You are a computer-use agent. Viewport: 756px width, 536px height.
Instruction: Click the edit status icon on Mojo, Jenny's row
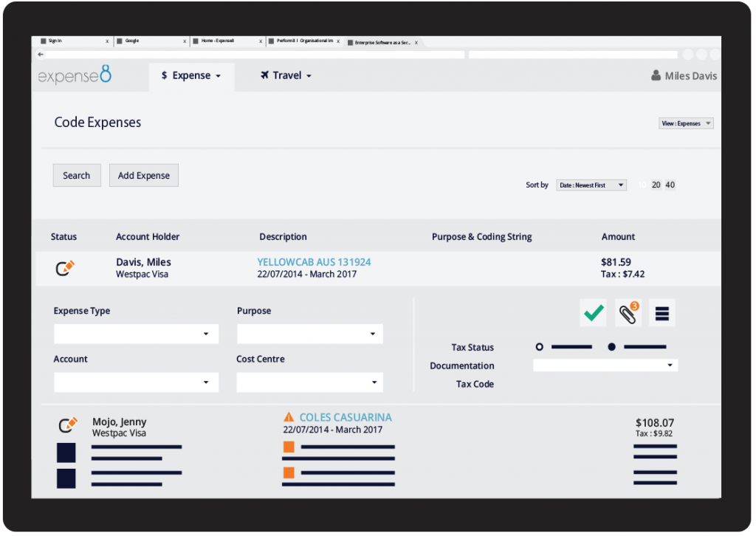pos(68,425)
